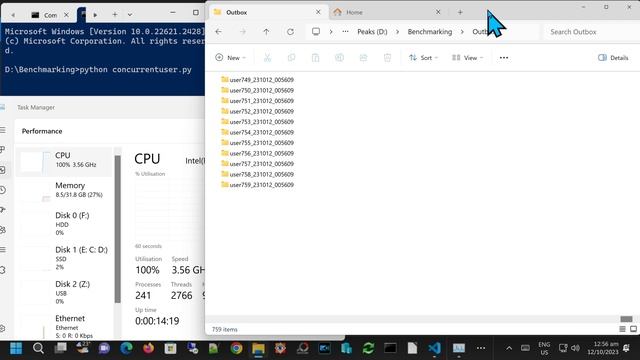Select folder user758_231012_005609
Image resolution: width=640 pixels, height=360 pixels.
pos(257,174)
